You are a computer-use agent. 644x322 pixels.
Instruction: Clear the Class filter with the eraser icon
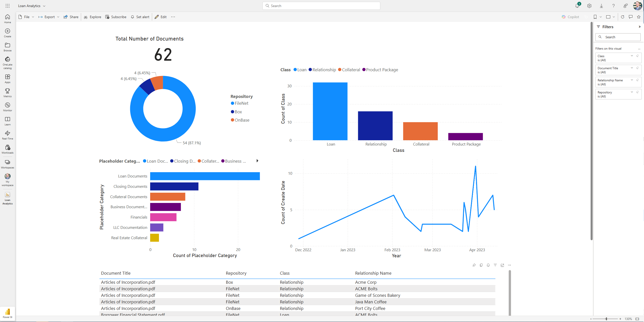click(637, 56)
